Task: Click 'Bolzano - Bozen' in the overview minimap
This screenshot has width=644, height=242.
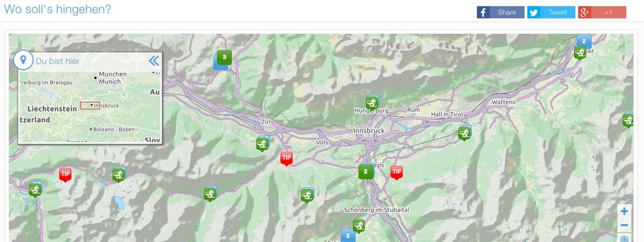Action: coord(113,129)
